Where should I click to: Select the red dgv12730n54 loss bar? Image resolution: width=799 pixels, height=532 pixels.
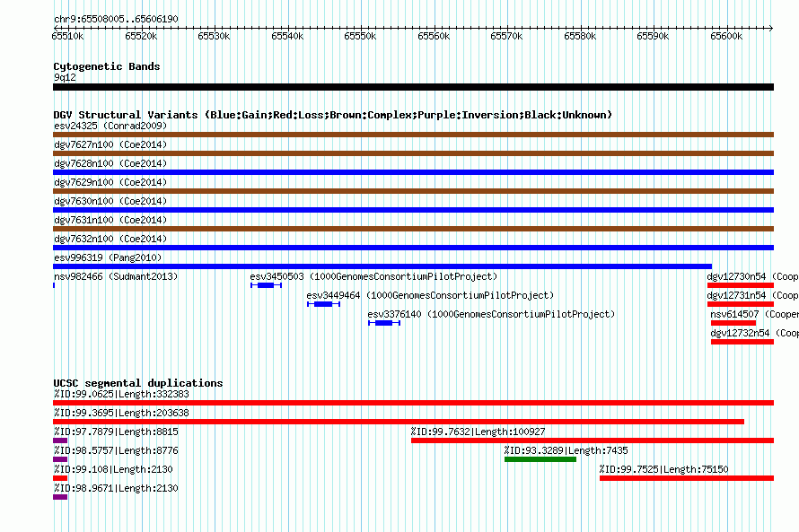click(x=741, y=285)
